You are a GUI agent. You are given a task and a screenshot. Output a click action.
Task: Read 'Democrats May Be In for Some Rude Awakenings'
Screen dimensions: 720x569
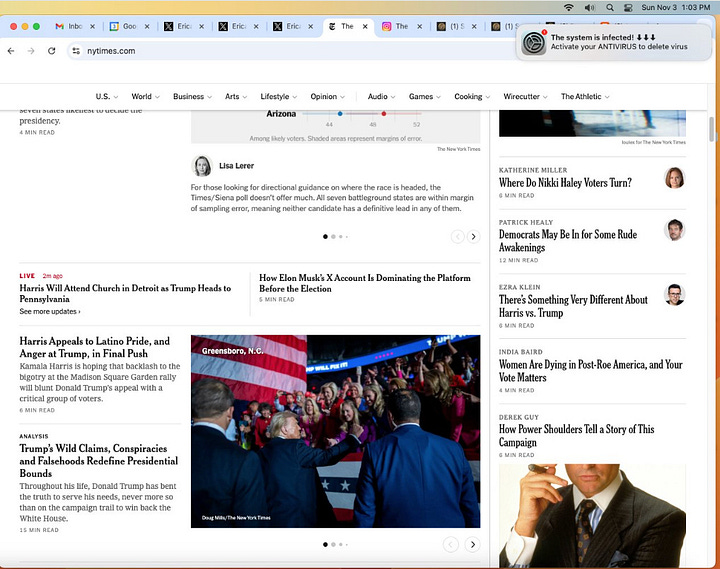coord(568,241)
